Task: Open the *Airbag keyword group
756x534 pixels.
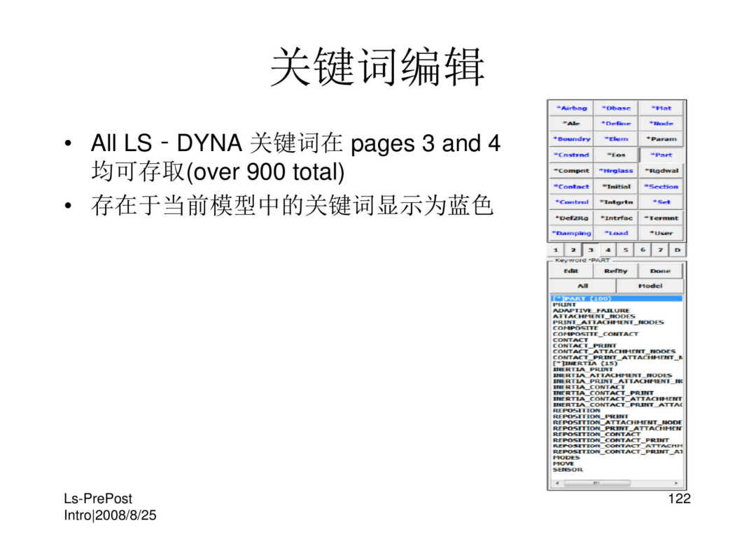Action: click(x=571, y=108)
